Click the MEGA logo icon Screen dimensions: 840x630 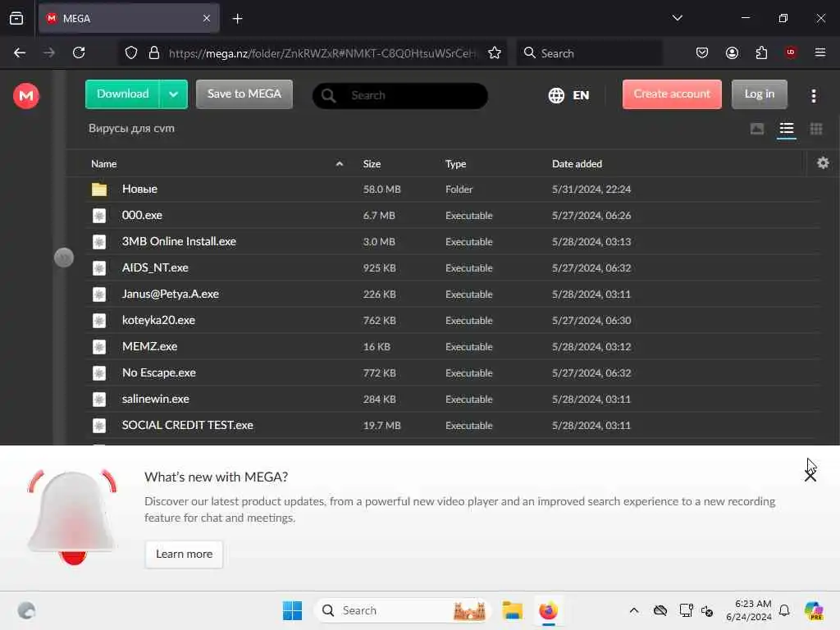click(x=26, y=96)
